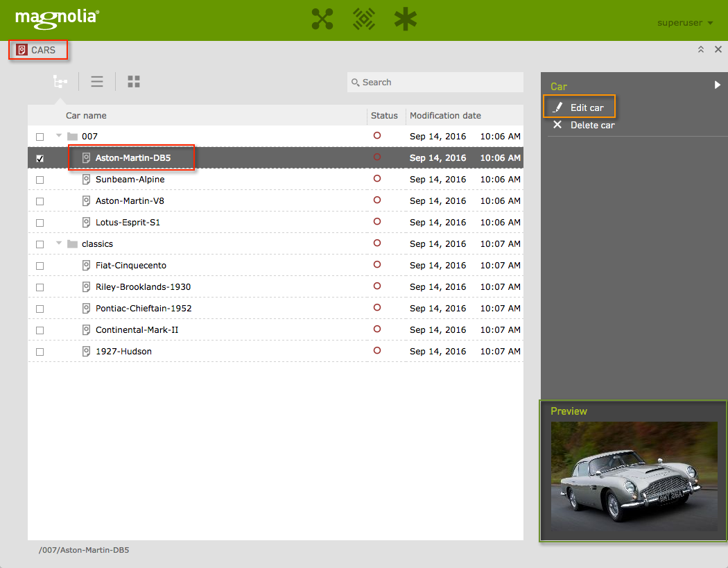Collapse the Car action panel arrow
The image size is (728, 568).
718,85
